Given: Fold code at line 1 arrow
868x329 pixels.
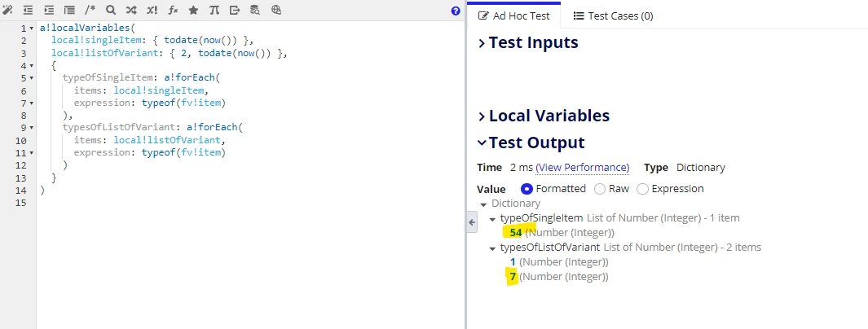Looking at the screenshot, I should tap(32, 29).
